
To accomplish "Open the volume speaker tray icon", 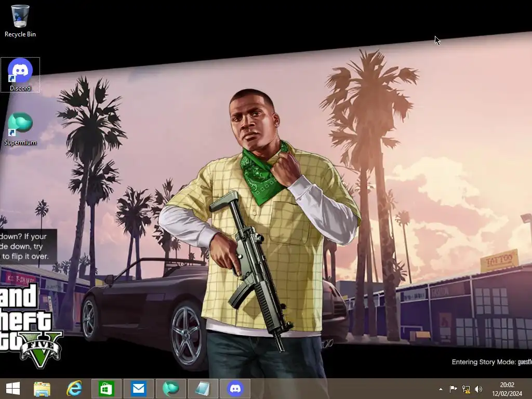I will coord(478,389).
